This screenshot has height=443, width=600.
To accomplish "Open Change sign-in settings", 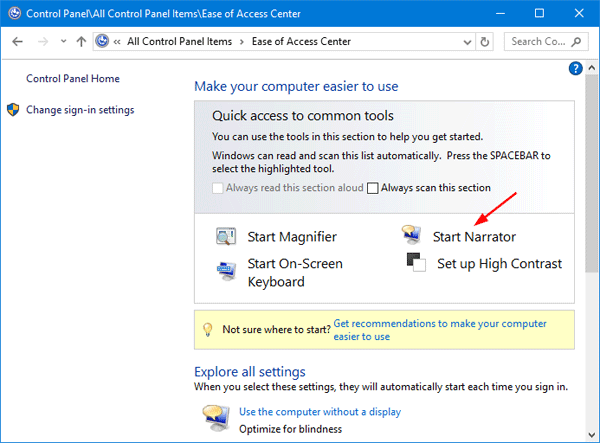I will [80, 110].
